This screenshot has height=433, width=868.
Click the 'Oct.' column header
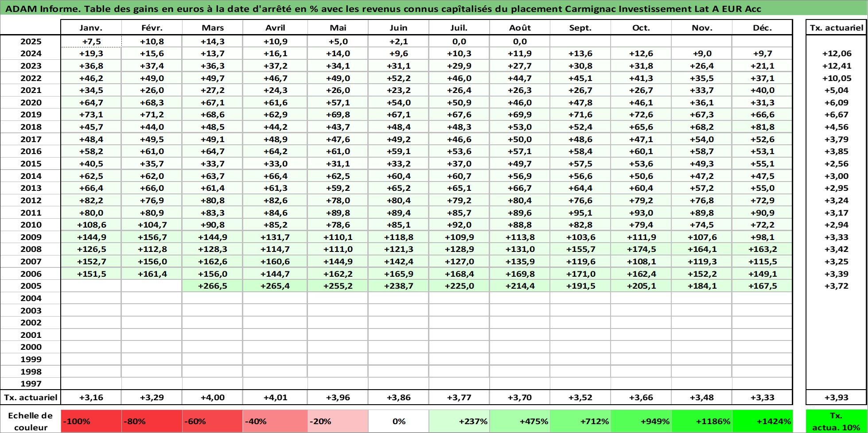pyautogui.click(x=641, y=27)
